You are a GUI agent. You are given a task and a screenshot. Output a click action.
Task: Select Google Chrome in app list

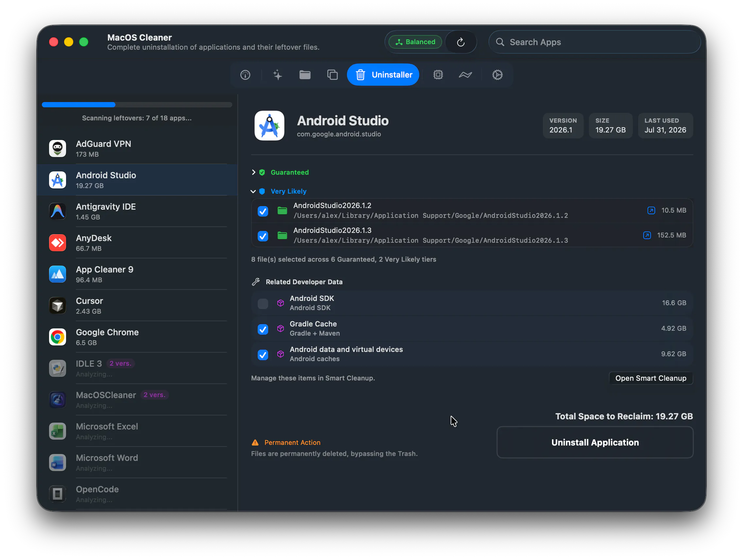[x=137, y=337]
